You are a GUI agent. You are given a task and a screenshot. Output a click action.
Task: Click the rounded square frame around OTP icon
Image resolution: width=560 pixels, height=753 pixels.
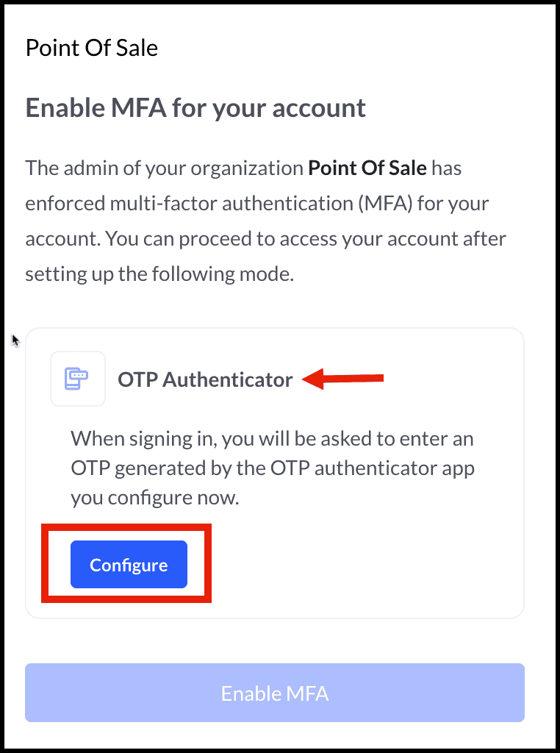click(x=78, y=379)
